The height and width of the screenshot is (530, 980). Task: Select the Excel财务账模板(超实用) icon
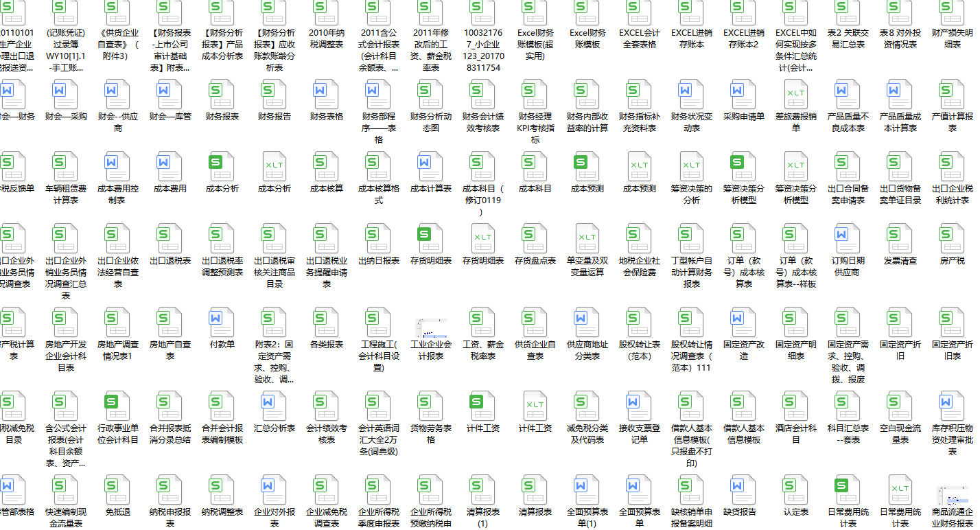coord(535,17)
